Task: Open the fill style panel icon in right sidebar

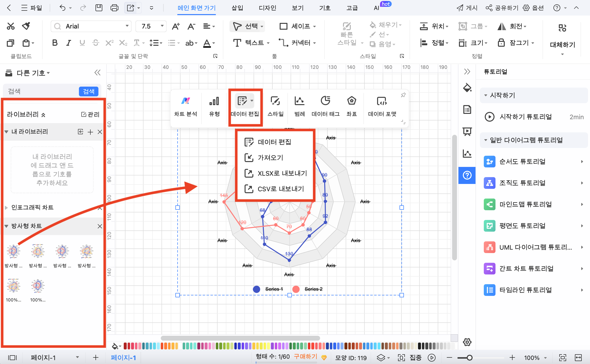Action: [467, 88]
